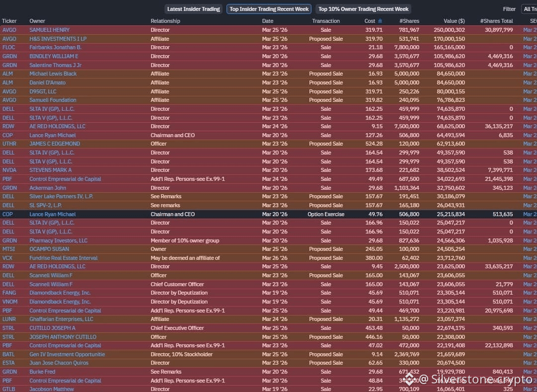Screen dimensions: 537x392
Task: Open the D95GT, LLC owner link
Action: 43,91
